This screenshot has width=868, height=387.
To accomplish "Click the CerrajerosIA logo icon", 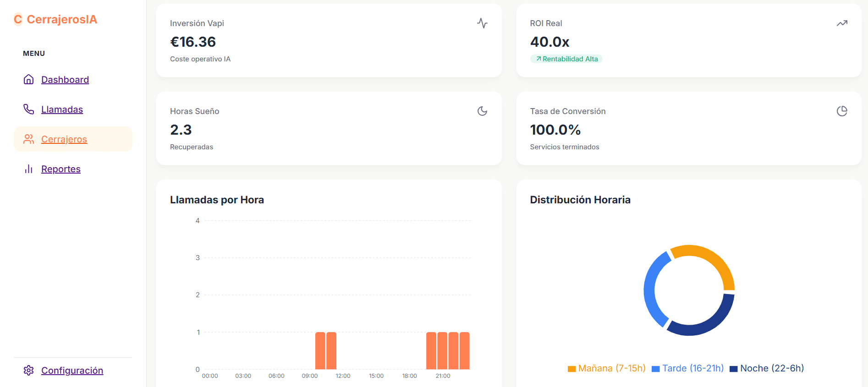I will 18,19.
